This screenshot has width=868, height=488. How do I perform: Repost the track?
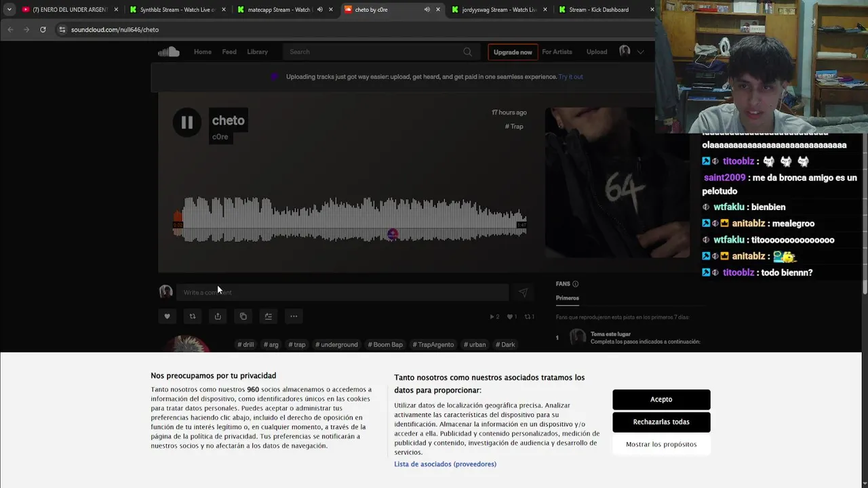(193, 316)
